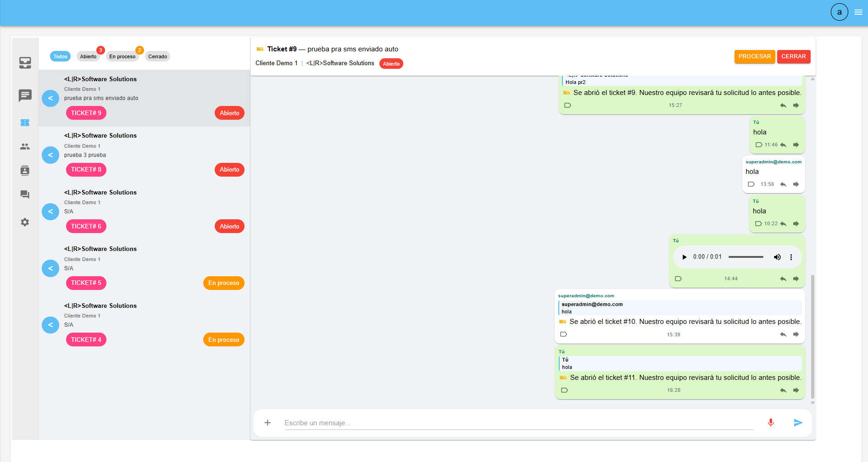Open settings gear in sidebar
This screenshot has width=868, height=462.
click(x=25, y=222)
